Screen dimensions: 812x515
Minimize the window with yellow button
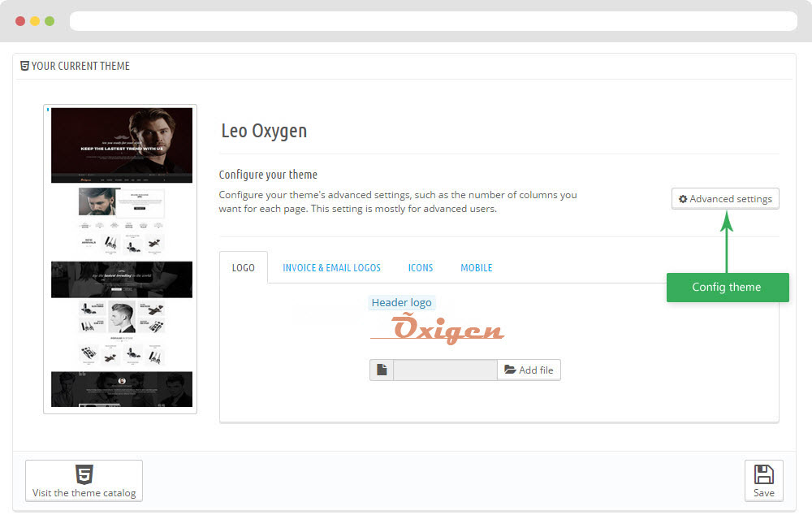pos(35,21)
